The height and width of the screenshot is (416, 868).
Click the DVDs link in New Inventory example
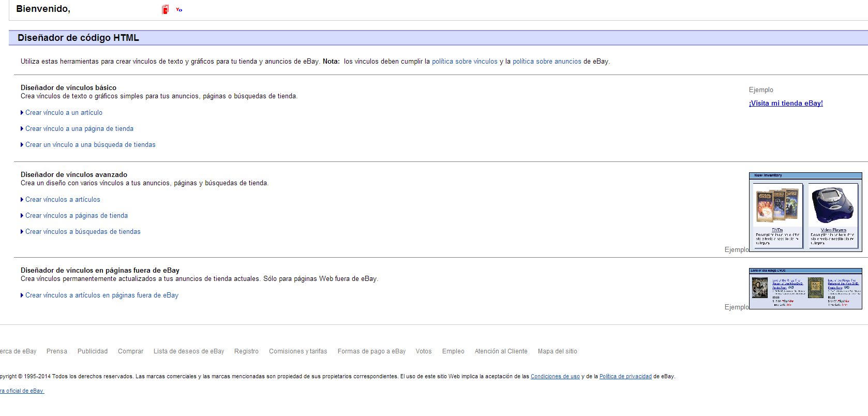click(x=777, y=230)
